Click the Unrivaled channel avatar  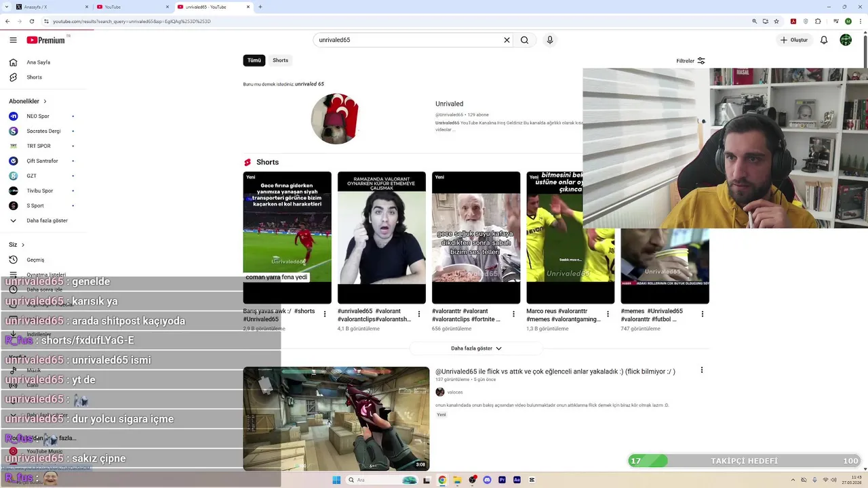[x=335, y=119]
